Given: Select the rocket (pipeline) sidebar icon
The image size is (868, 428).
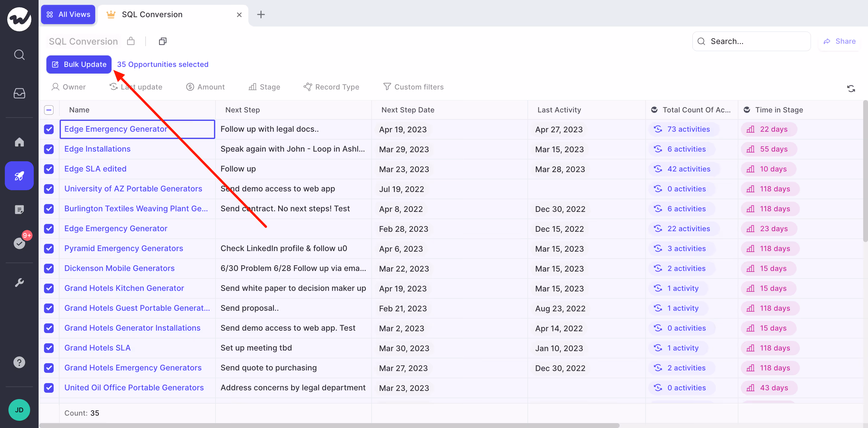Looking at the screenshot, I should [x=19, y=176].
